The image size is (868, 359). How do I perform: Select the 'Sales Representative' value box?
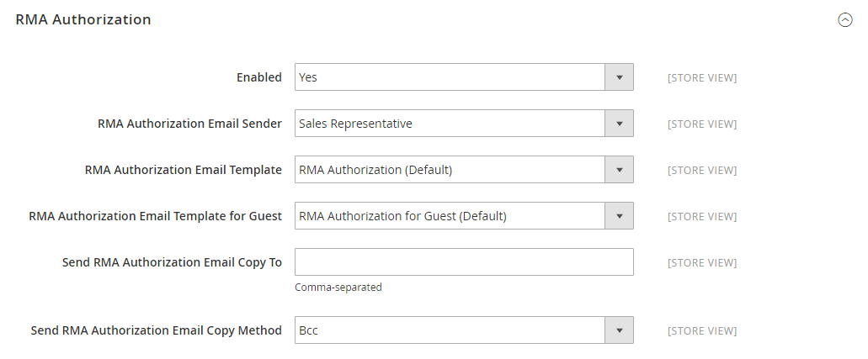click(450, 124)
